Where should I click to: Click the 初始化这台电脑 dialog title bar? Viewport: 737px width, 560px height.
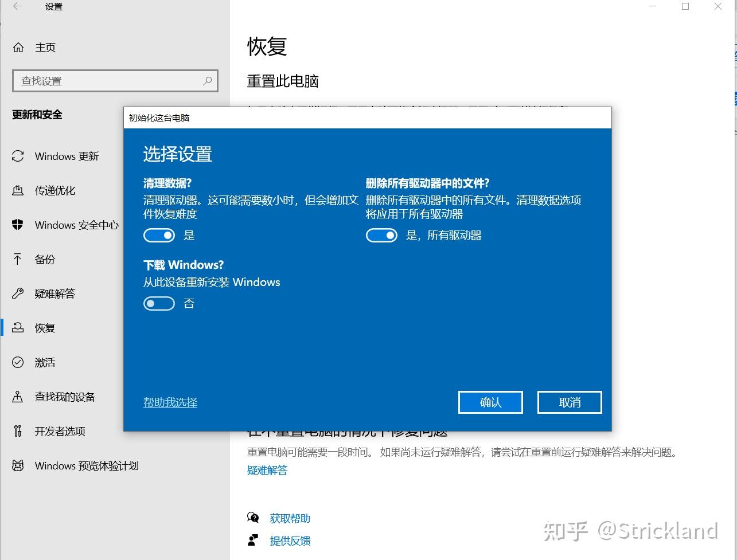(x=368, y=118)
